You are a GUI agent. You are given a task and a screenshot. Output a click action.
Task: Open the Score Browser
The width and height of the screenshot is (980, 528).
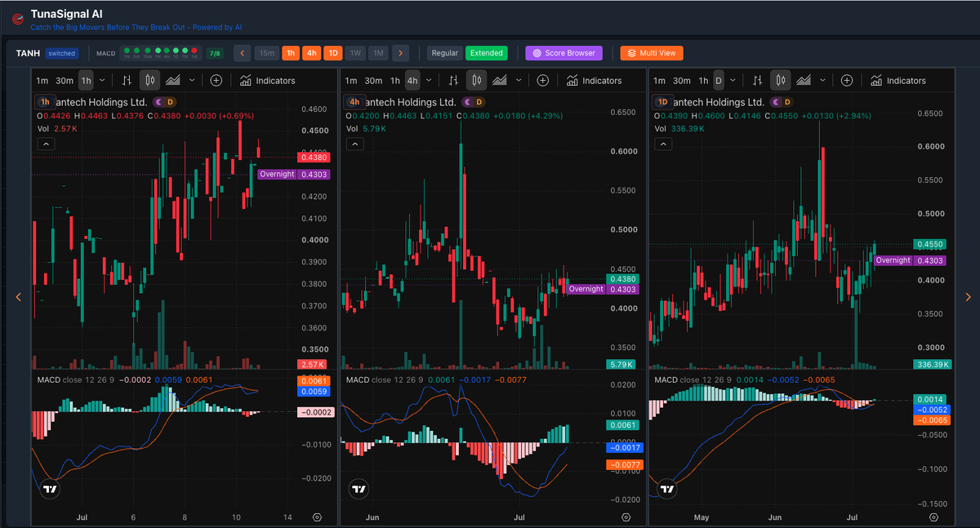point(563,53)
